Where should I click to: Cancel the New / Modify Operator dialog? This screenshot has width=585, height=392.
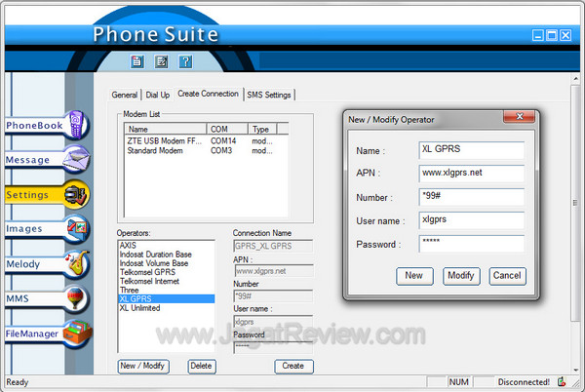pyautogui.click(x=507, y=276)
